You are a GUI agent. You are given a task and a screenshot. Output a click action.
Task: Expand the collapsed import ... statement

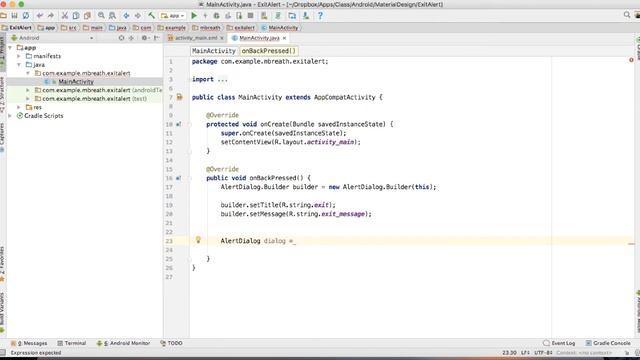[222, 79]
